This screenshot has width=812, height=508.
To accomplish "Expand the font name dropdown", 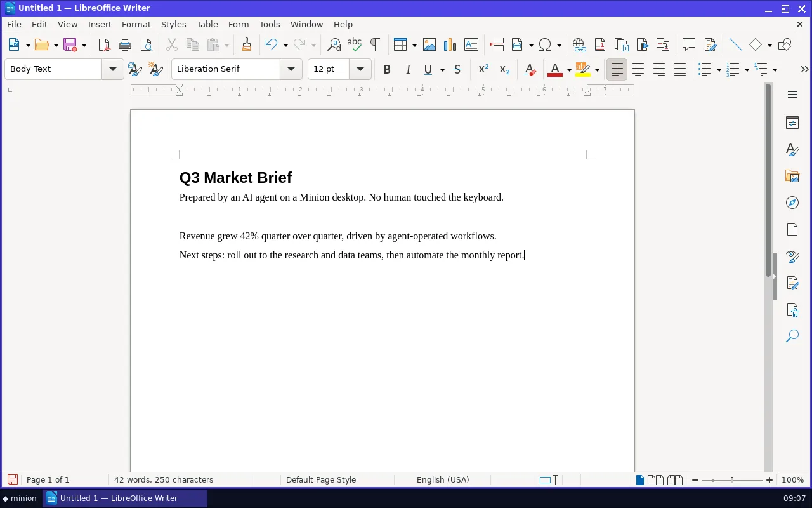I will click(291, 69).
